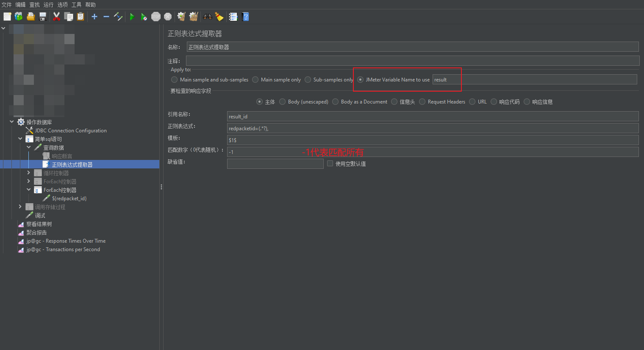Click the Cut scissors icon
Image resolution: width=644 pixels, height=350 pixels.
pyautogui.click(x=56, y=17)
